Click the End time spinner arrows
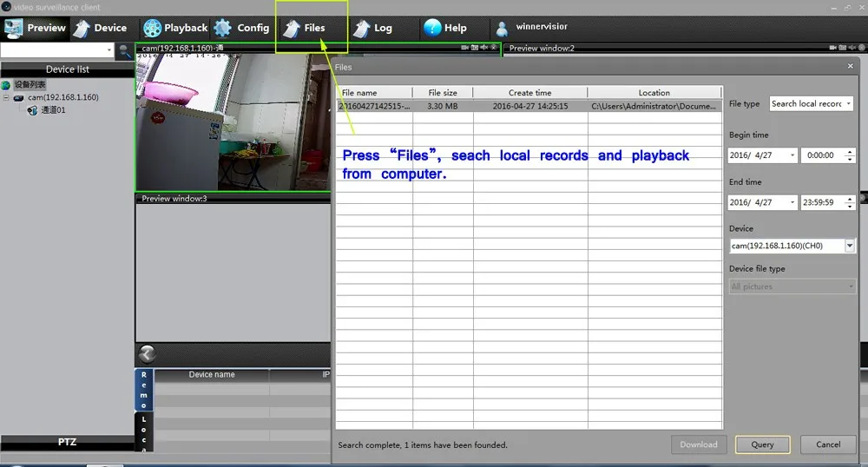The height and width of the screenshot is (467, 868). pos(851,202)
